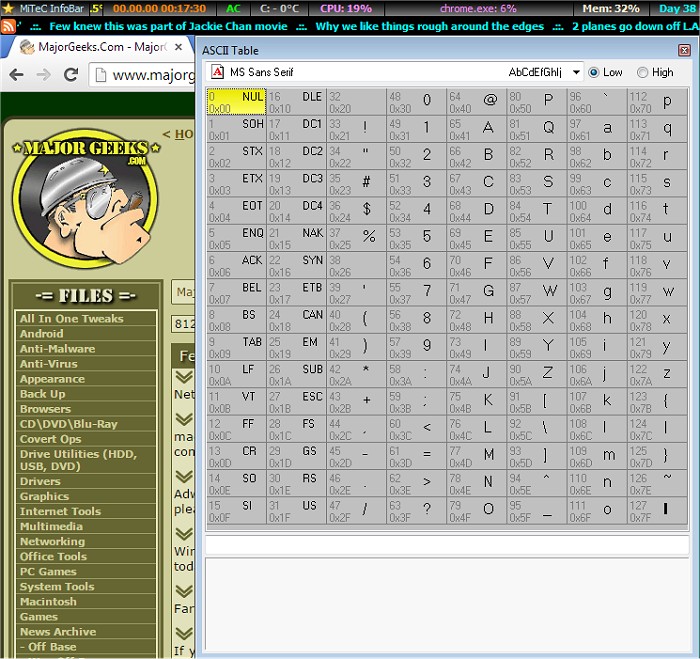Open the Covert Ops category link
Image resolution: width=700 pixels, height=659 pixels.
50,439
